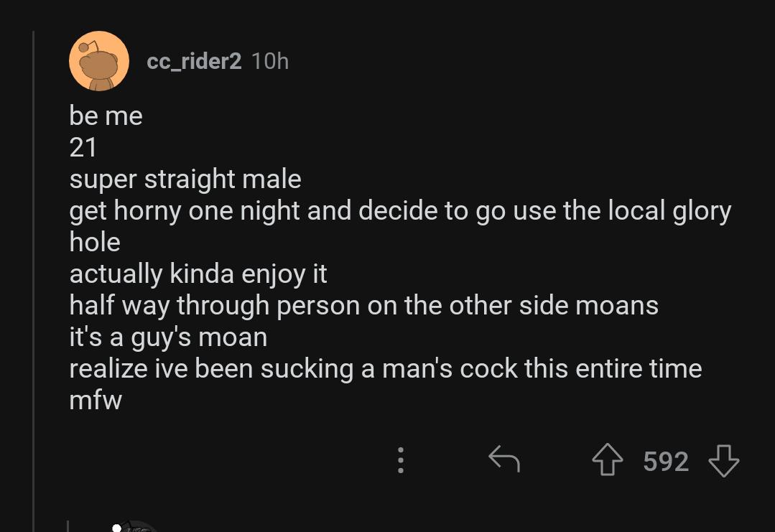Screen dimensions: 775x532
Task: Tap the "actually kinda enjoy it" line
Action: [x=198, y=274]
